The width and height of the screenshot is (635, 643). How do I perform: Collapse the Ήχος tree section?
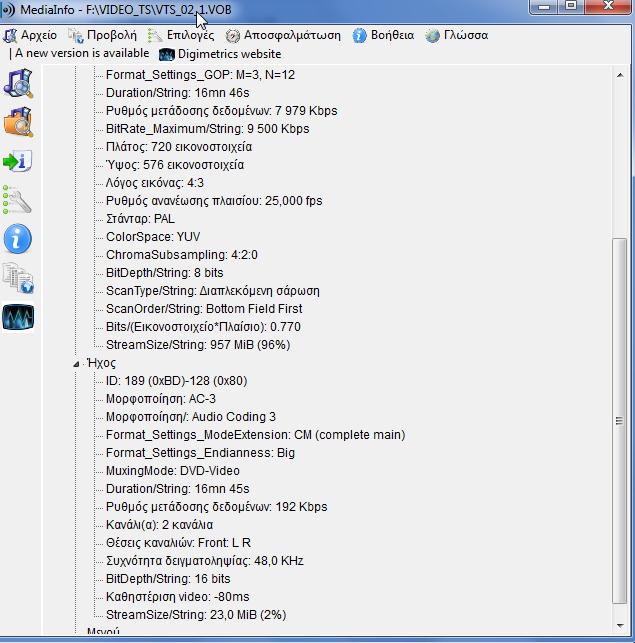click(x=76, y=364)
